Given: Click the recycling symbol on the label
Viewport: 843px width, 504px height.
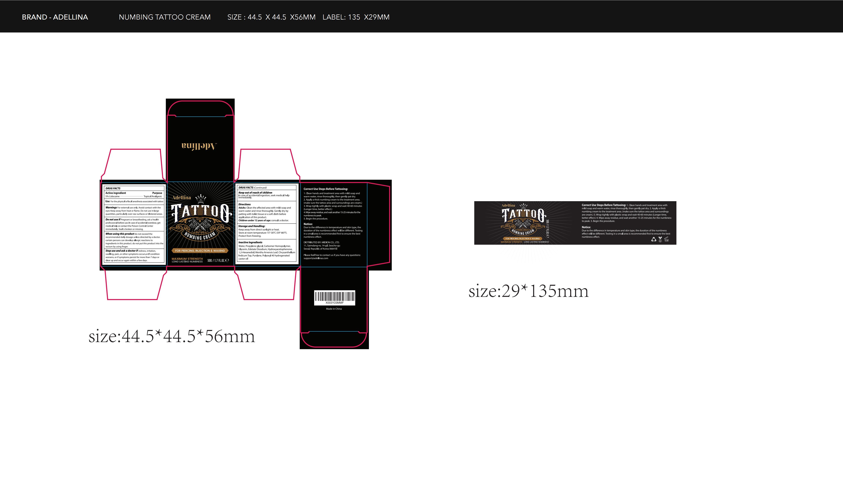Looking at the screenshot, I should point(654,239).
